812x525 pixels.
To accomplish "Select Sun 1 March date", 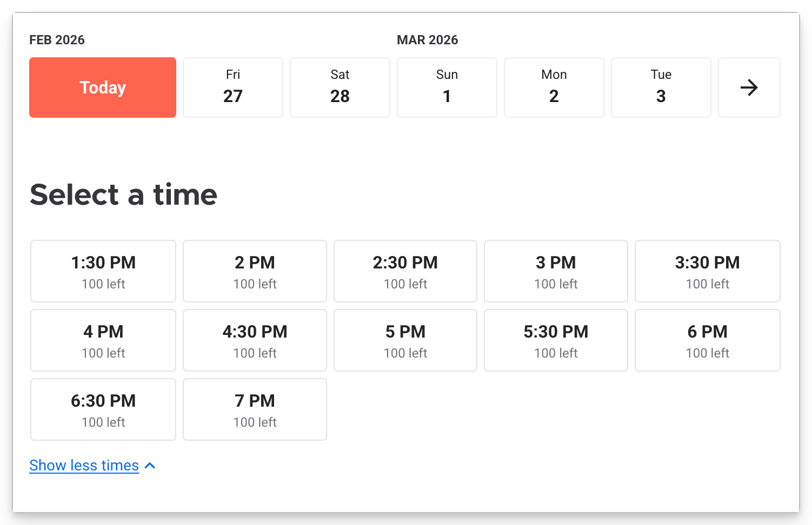I will coord(447,87).
